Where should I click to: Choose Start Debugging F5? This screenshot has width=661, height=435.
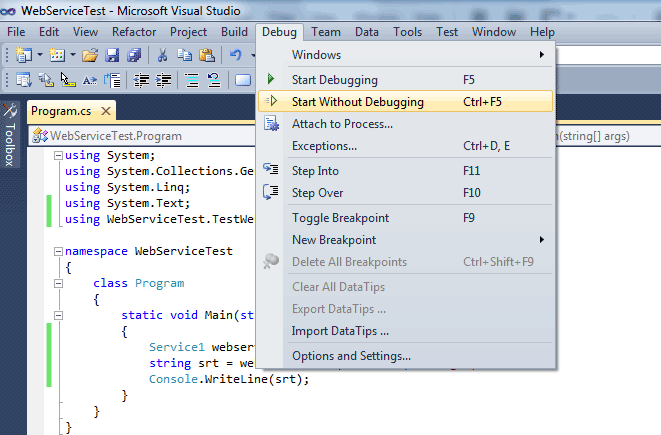pyautogui.click(x=406, y=80)
